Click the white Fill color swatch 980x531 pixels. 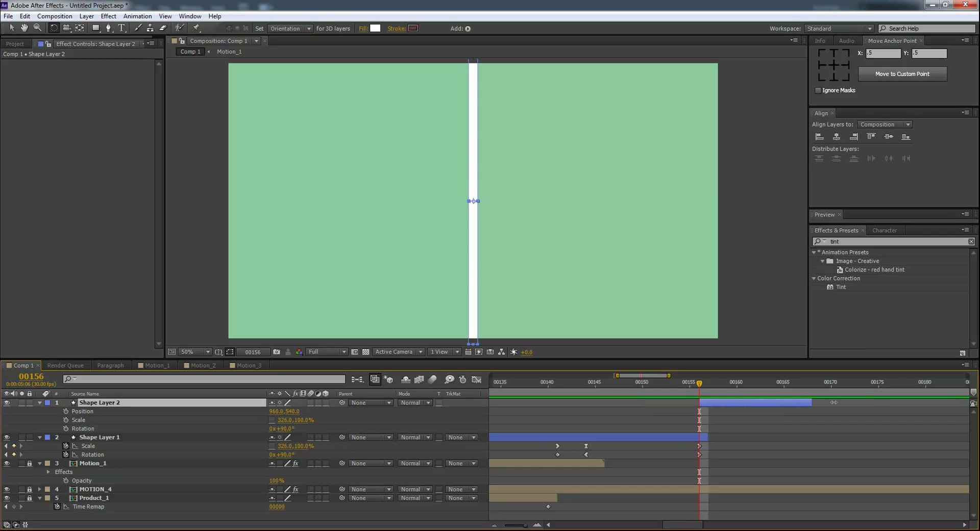(x=375, y=28)
